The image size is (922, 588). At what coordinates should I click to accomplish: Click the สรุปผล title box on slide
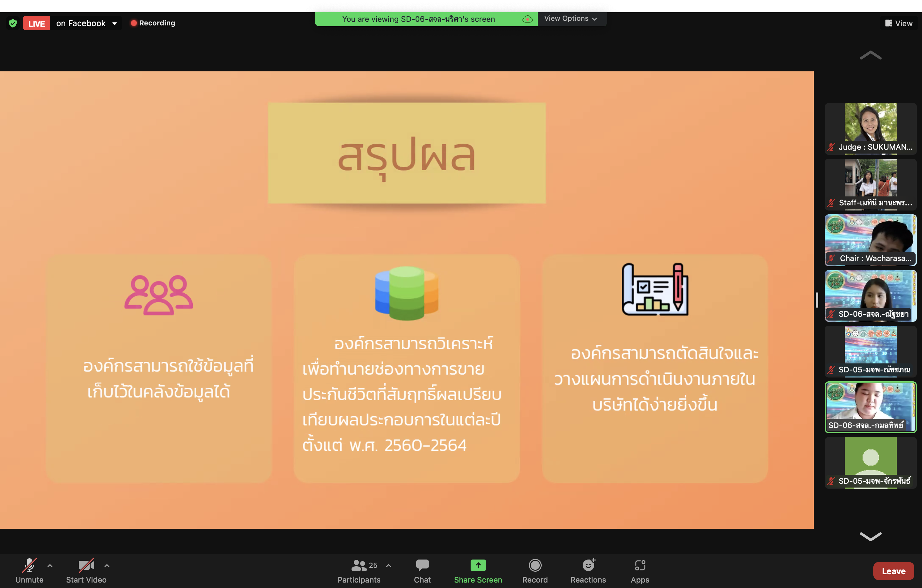(x=407, y=153)
